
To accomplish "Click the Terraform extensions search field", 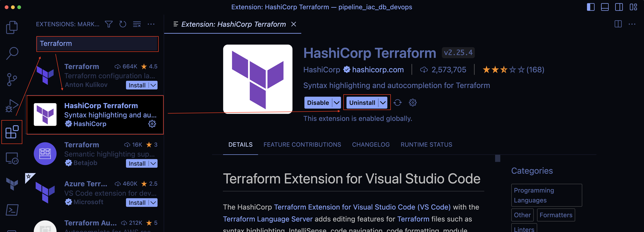I will point(98,44).
